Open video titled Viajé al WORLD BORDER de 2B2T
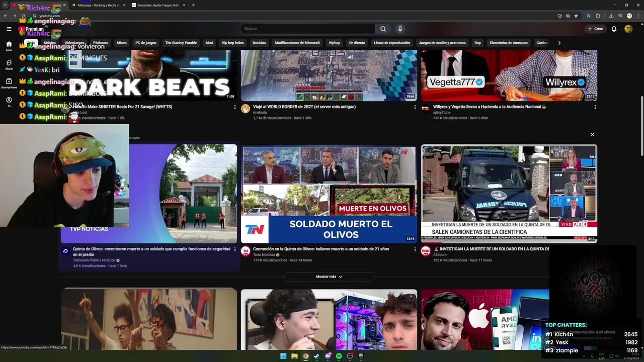Screen dimensions: 644x362 [304, 107]
